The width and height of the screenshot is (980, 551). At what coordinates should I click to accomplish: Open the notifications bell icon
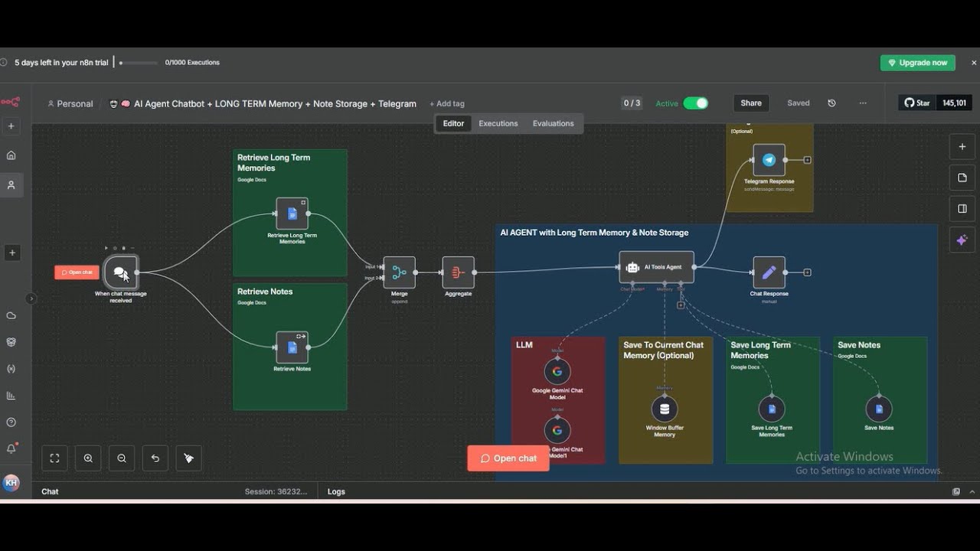pos(11,448)
